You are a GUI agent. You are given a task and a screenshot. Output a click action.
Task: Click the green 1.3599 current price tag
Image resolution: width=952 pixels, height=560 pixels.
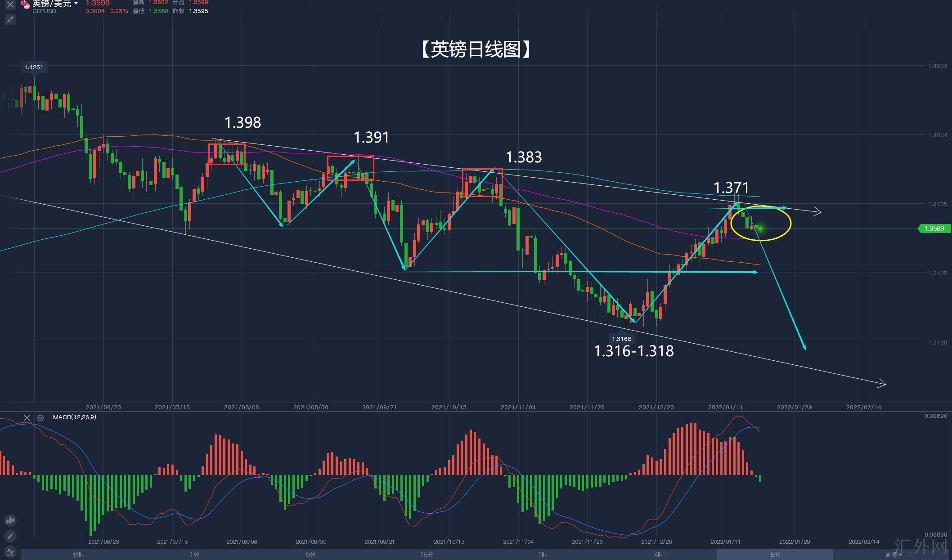coord(934,228)
